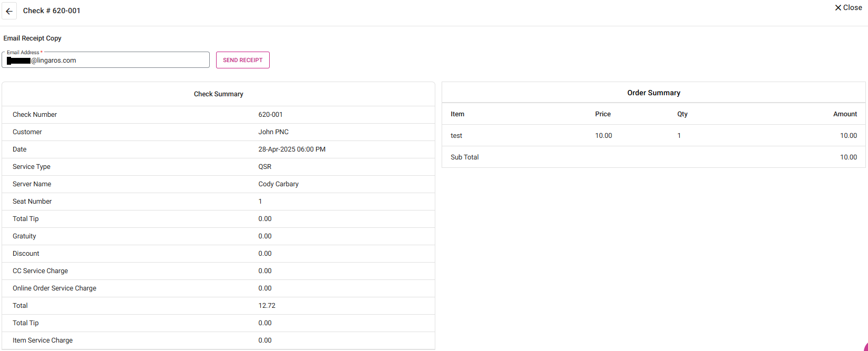Image resolution: width=868 pixels, height=351 pixels.
Task: Click the Qty column header
Action: [x=682, y=114]
